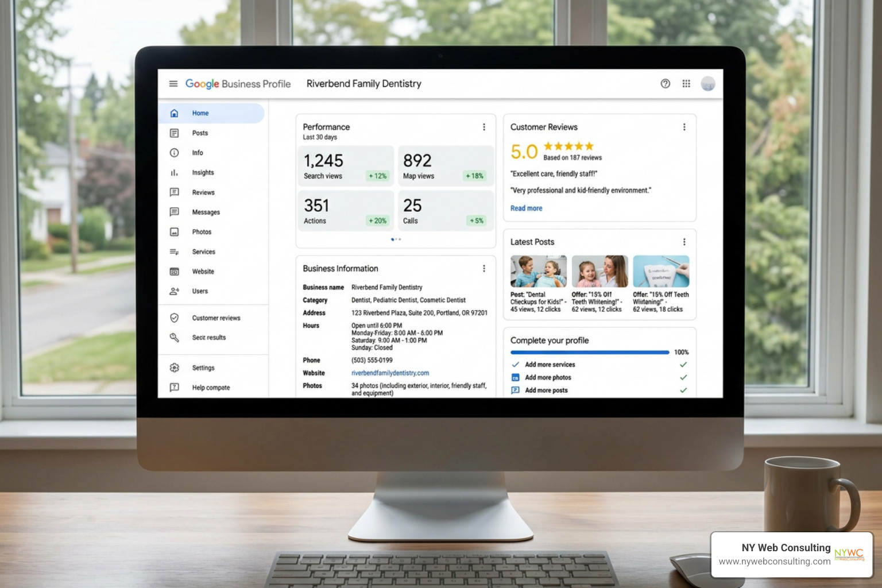Toggle green check beside Add more services

[683, 365]
